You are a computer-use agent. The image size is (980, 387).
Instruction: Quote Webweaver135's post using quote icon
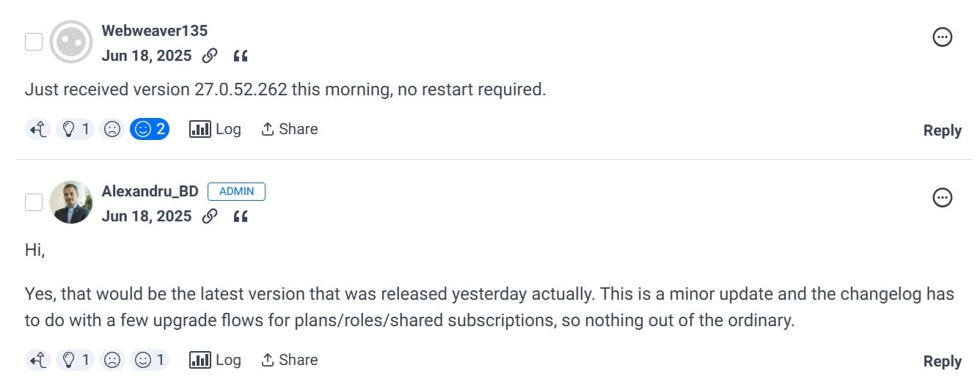(x=240, y=56)
